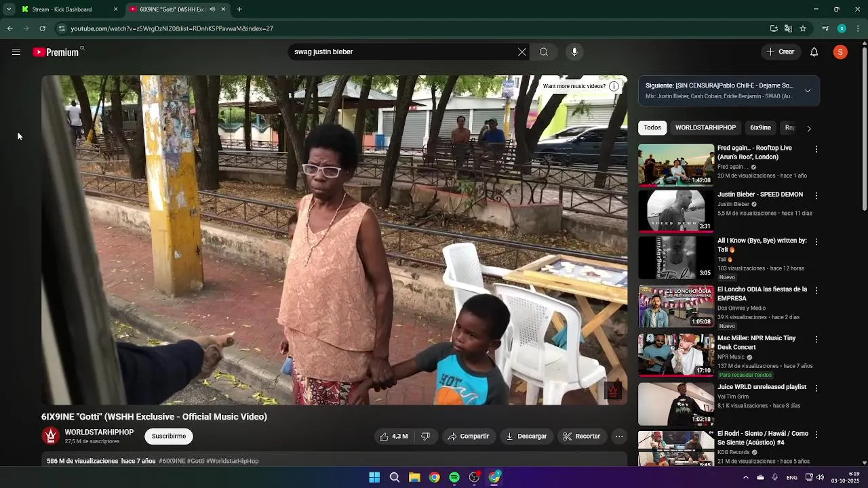Close the Kick Dashboard browser tab
Image resolution: width=868 pixels, height=488 pixels.
pos(115,9)
